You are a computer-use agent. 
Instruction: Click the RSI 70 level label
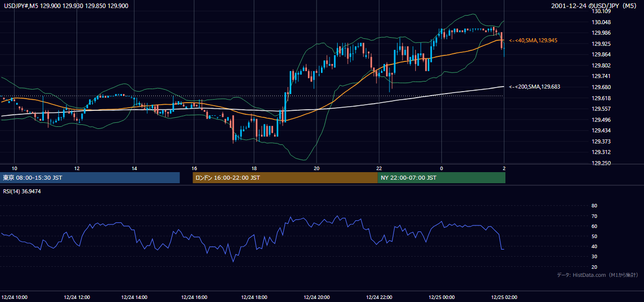594,216
